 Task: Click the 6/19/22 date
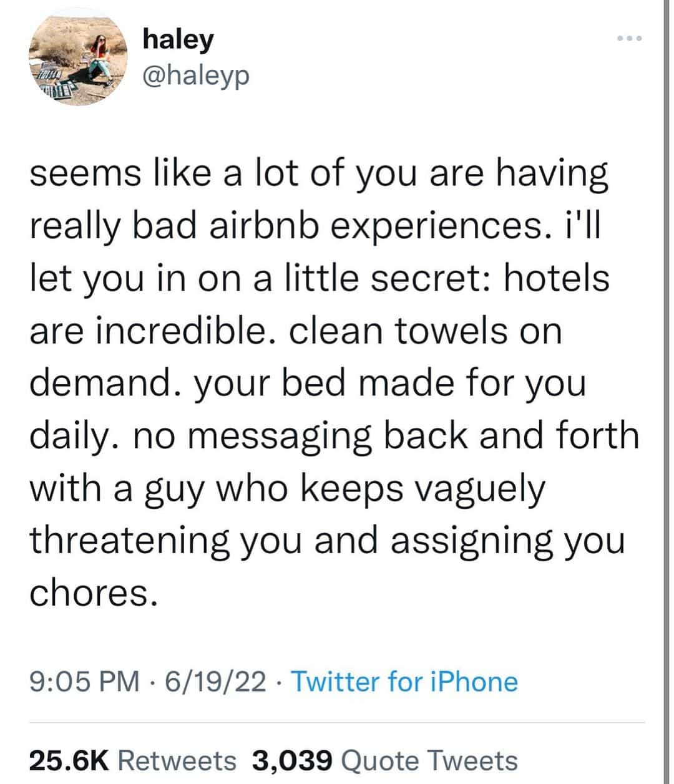point(215,681)
